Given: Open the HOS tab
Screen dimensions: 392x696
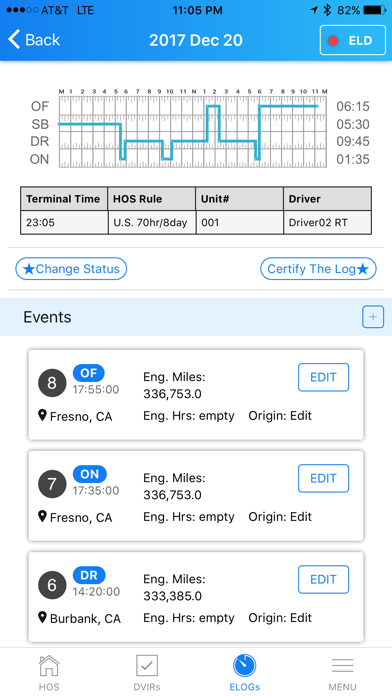Looking at the screenshot, I should point(49,673).
